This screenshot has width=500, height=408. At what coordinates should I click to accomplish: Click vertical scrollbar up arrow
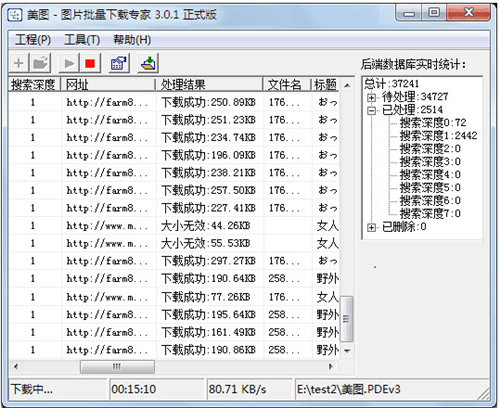347,85
